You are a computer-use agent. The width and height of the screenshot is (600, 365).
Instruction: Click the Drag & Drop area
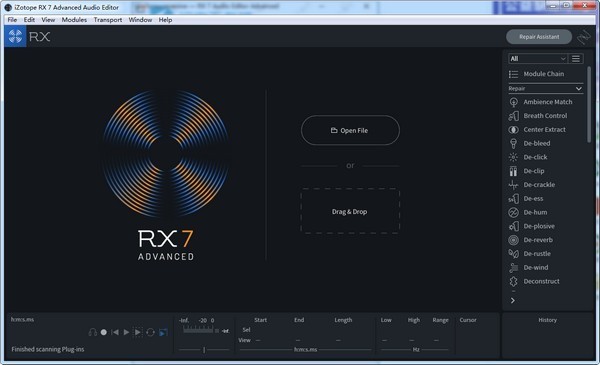pyautogui.click(x=350, y=211)
